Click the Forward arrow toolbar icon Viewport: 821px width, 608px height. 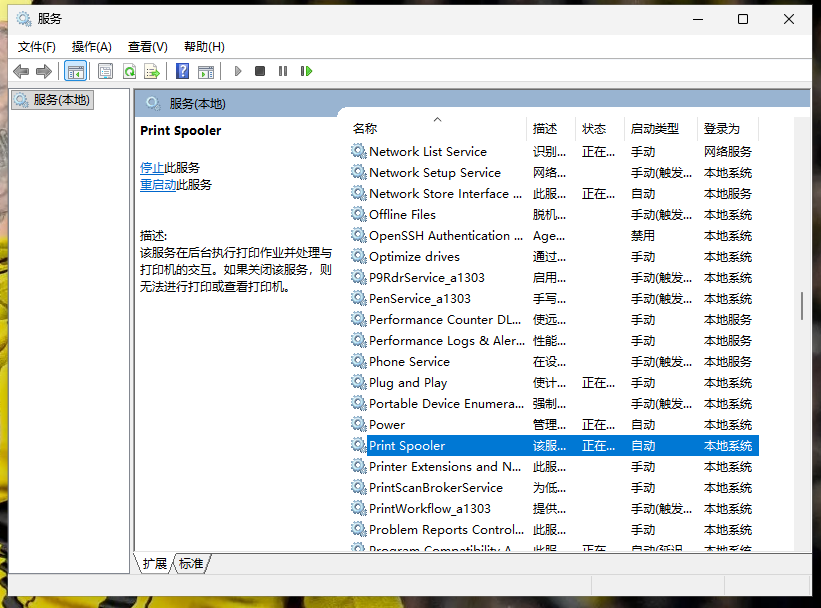[44, 71]
